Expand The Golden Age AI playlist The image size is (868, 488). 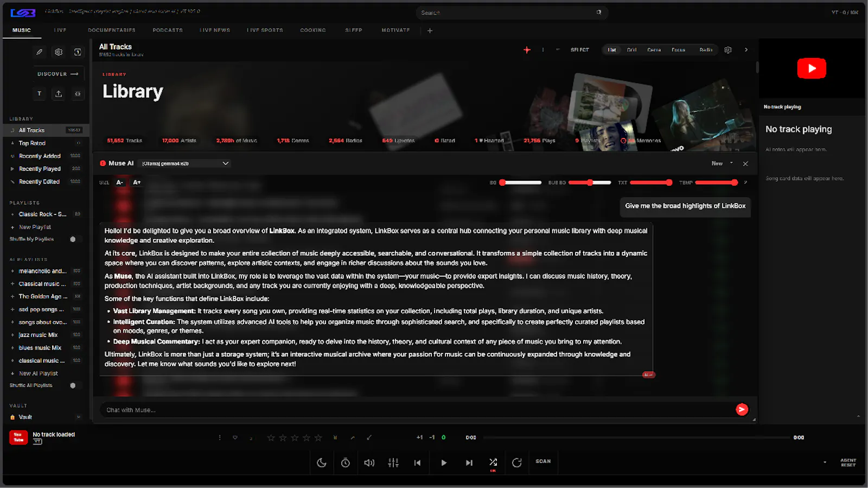[x=12, y=297]
